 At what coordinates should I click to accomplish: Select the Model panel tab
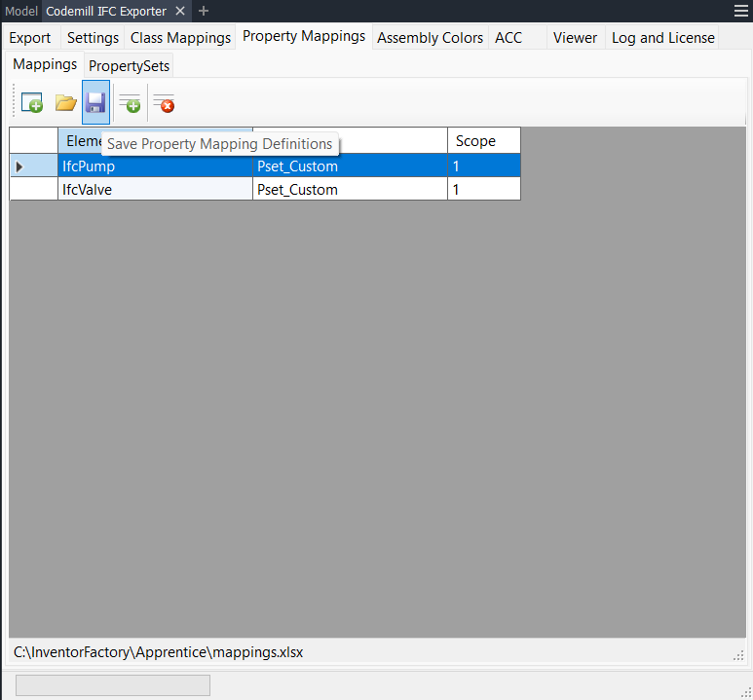click(x=20, y=11)
